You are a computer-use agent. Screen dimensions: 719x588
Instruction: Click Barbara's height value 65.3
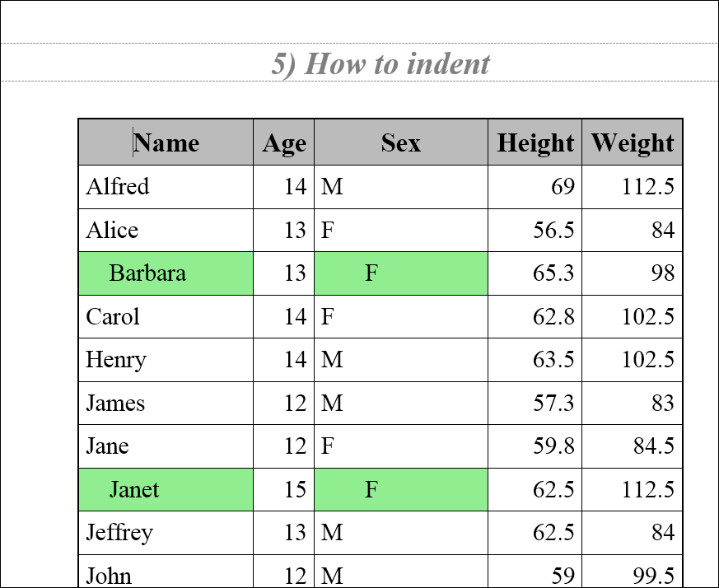[553, 273]
